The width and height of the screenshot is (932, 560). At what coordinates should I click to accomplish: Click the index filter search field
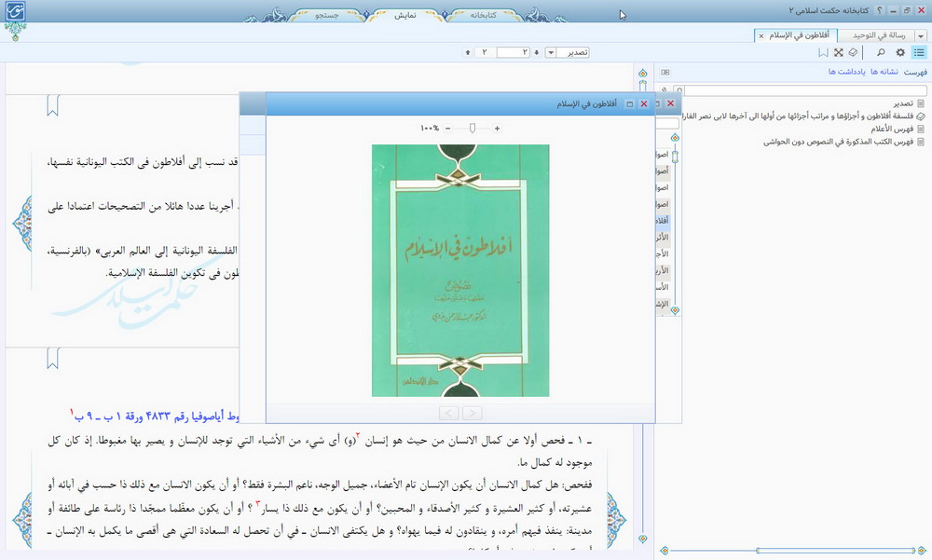click(804, 90)
